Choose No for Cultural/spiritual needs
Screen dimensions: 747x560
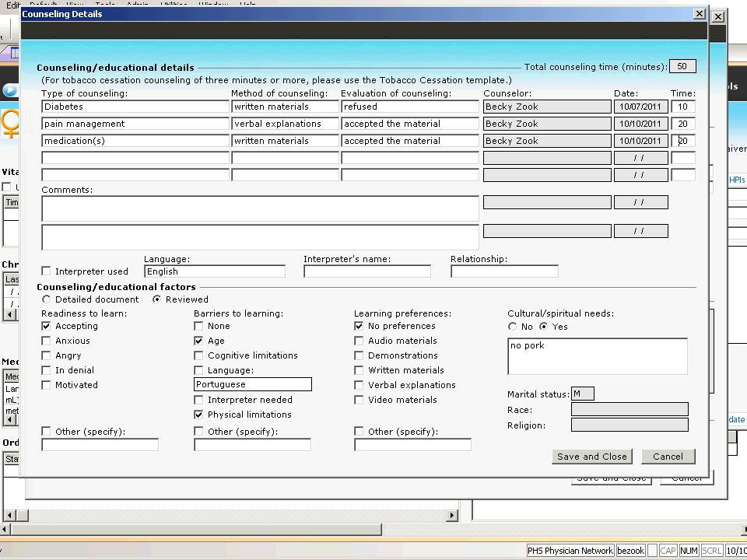coord(512,327)
